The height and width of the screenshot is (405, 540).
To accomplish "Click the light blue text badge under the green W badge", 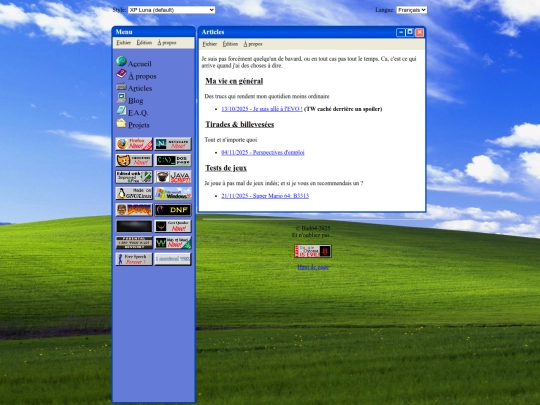I will pos(173,259).
